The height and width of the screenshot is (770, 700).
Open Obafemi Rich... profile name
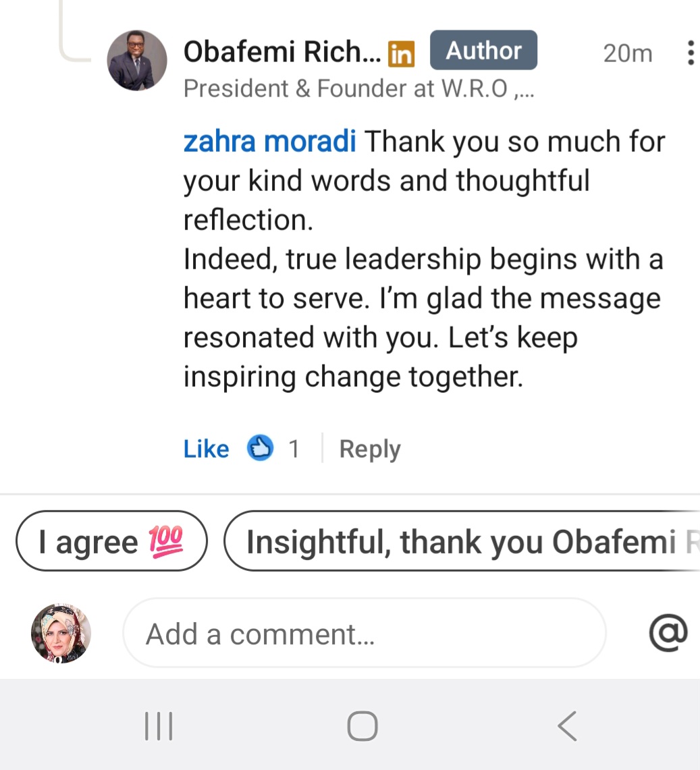(281, 51)
